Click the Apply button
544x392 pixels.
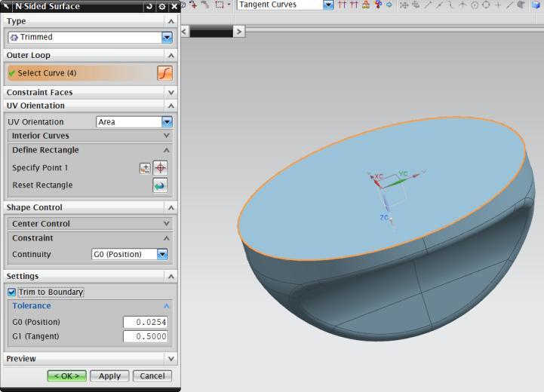109,376
